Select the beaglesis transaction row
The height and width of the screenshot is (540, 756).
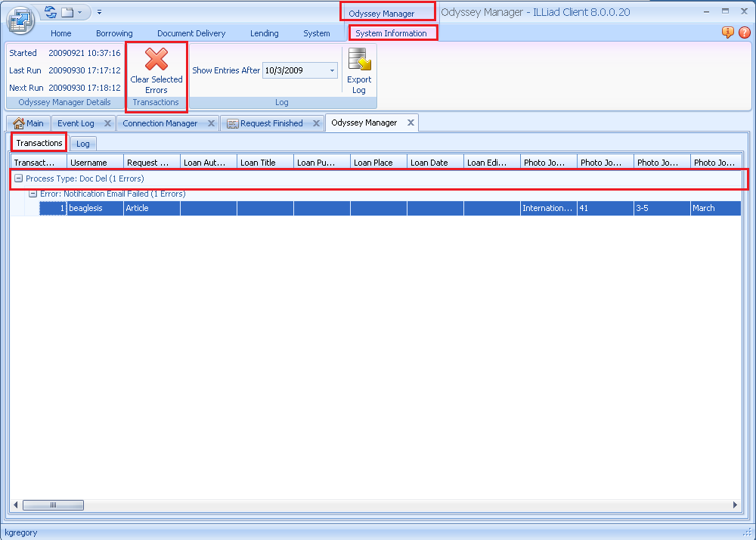point(94,208)
